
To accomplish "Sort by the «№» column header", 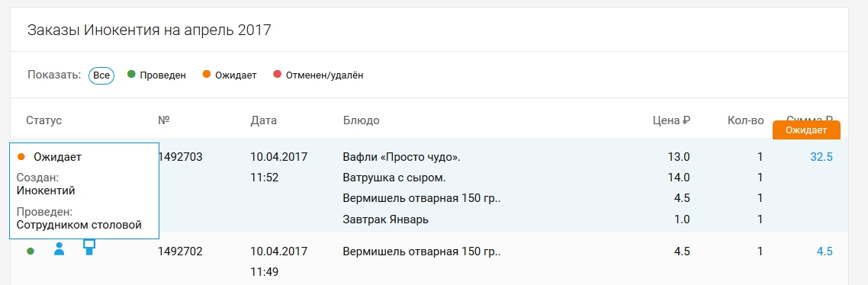I will pos(163,120).
